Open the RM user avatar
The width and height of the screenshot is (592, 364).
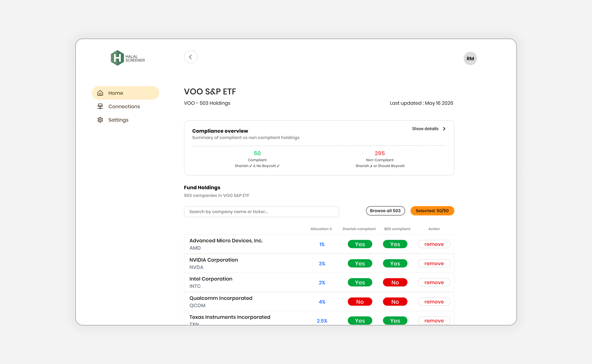click(470, 58)
